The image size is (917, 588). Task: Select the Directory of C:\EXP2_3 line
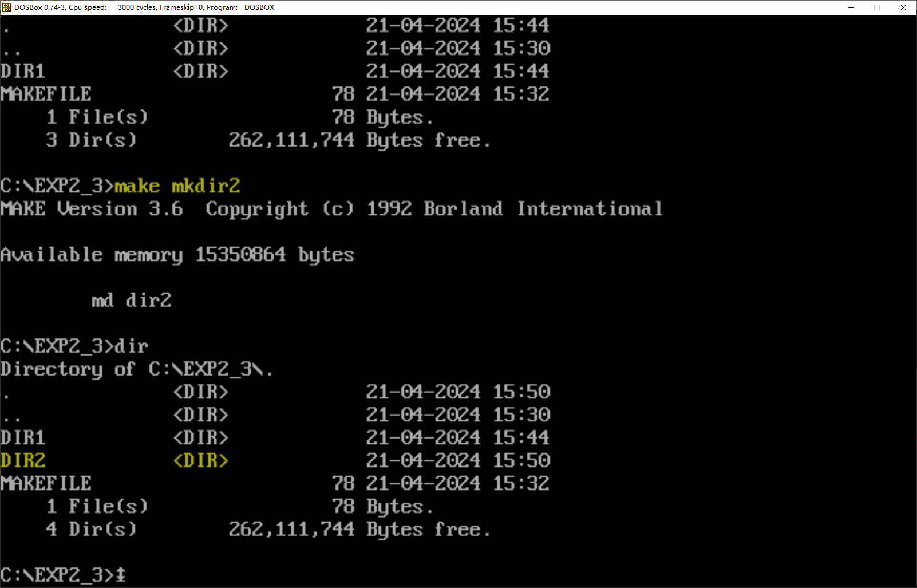pos(136,369)
